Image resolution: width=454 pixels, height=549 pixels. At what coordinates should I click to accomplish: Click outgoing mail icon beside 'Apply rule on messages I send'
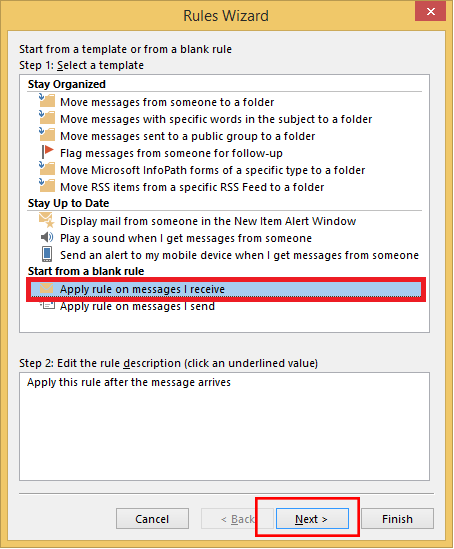tap(47, 305)
